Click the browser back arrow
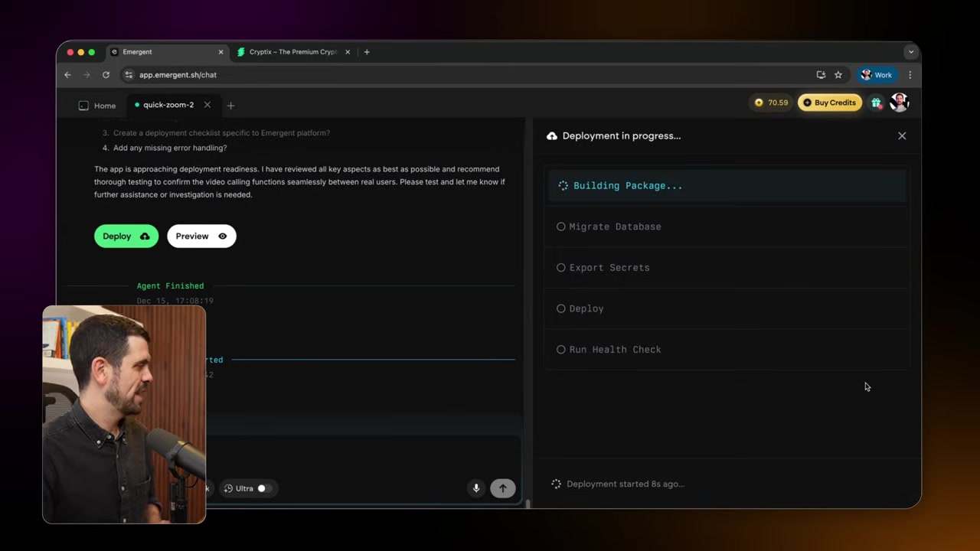Viewport: 980px width, 551px height. click(x=67, y=75)
